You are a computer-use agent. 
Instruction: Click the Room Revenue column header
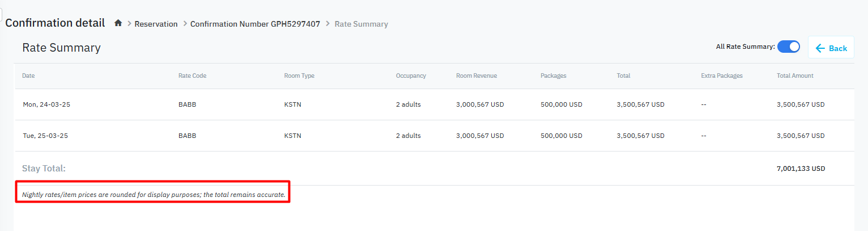click(x=476, y=76)
